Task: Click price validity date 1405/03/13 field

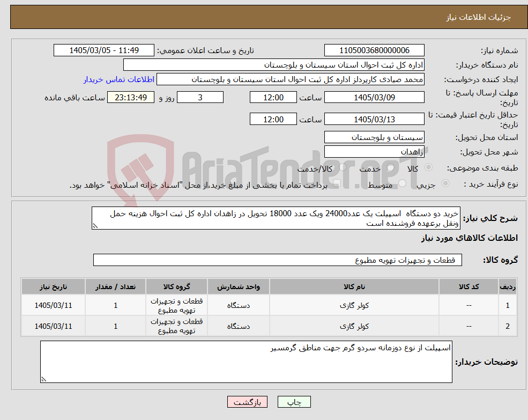Action: click(374, 119)
